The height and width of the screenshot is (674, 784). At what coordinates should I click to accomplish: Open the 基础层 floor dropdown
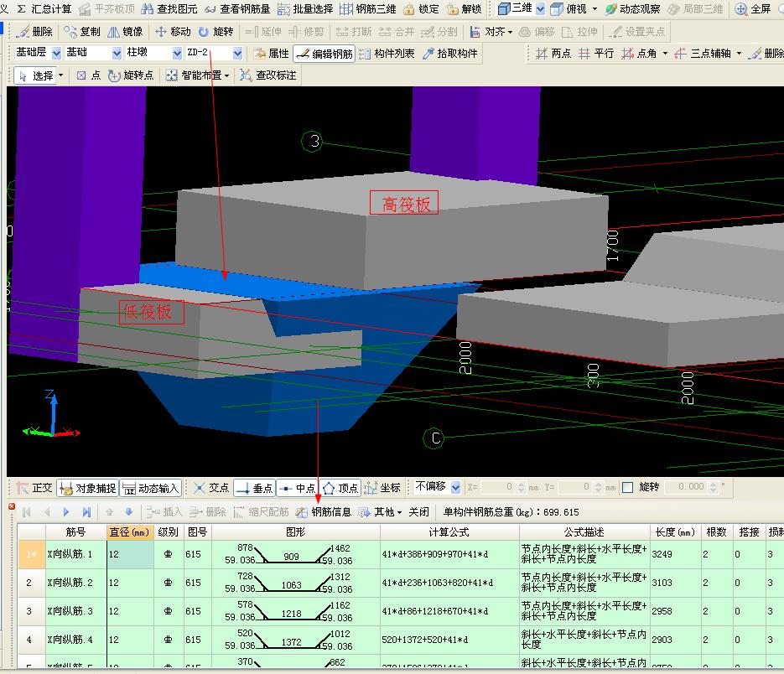(56, 53)
